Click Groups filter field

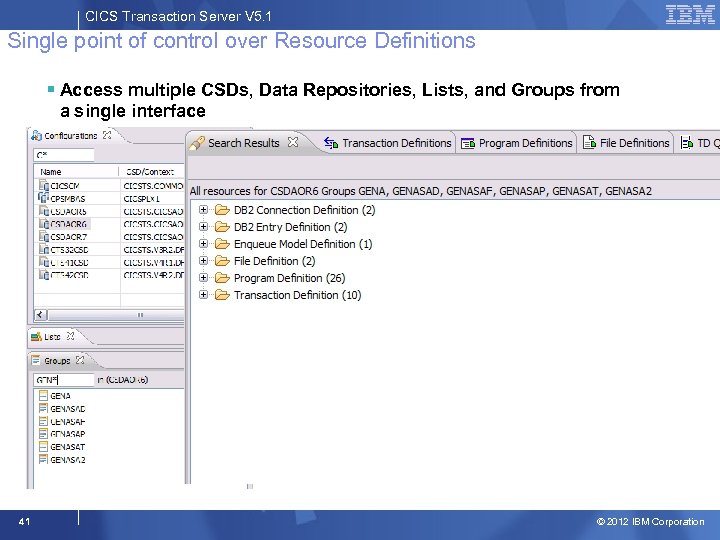click(64, 380)
